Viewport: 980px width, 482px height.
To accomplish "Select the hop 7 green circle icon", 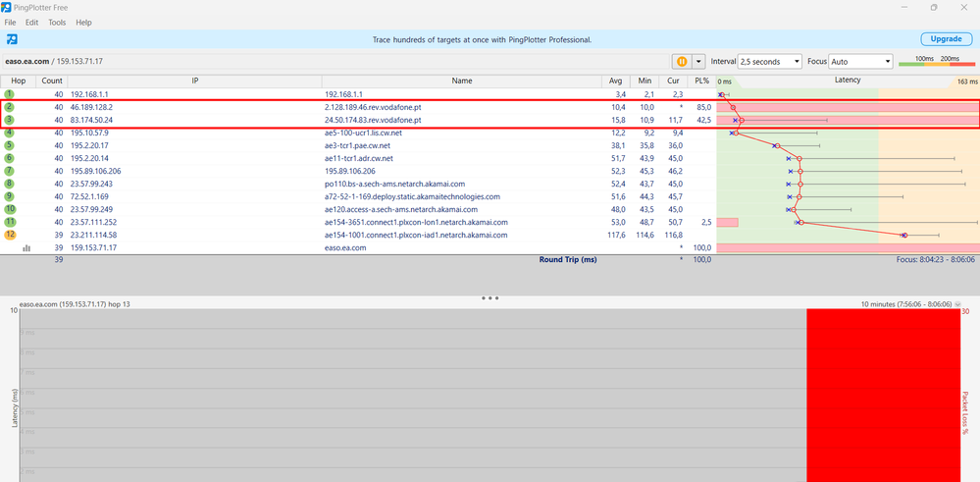I will pyautogui.click(x=9, y=171).
